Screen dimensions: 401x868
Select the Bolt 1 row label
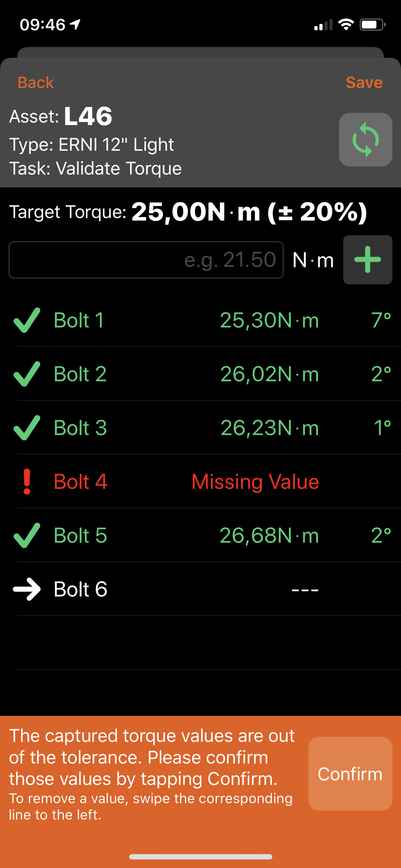79,320
